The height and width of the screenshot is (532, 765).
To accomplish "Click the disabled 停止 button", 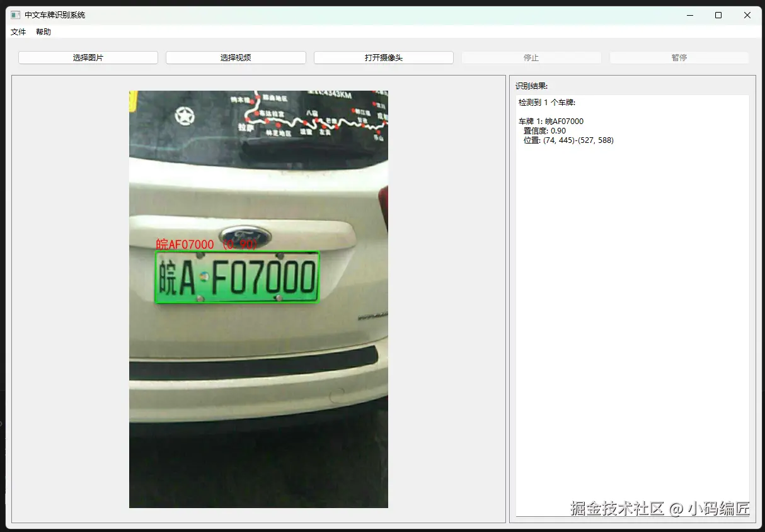I will (531, 57).
